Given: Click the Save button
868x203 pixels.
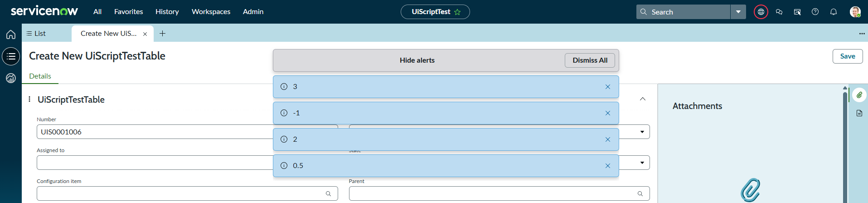Looking at the screenshot, I should (848, 56).
